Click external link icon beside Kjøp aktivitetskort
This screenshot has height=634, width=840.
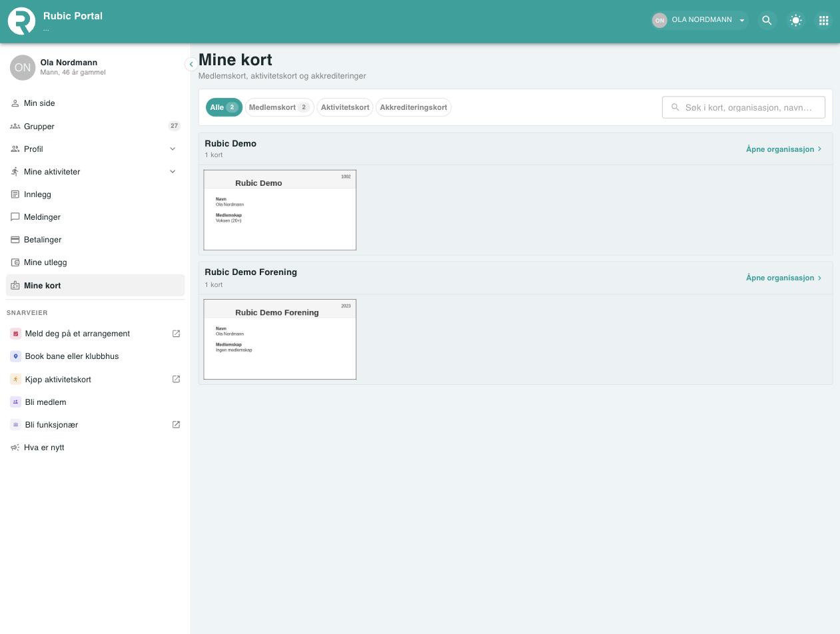pos(177,379)
